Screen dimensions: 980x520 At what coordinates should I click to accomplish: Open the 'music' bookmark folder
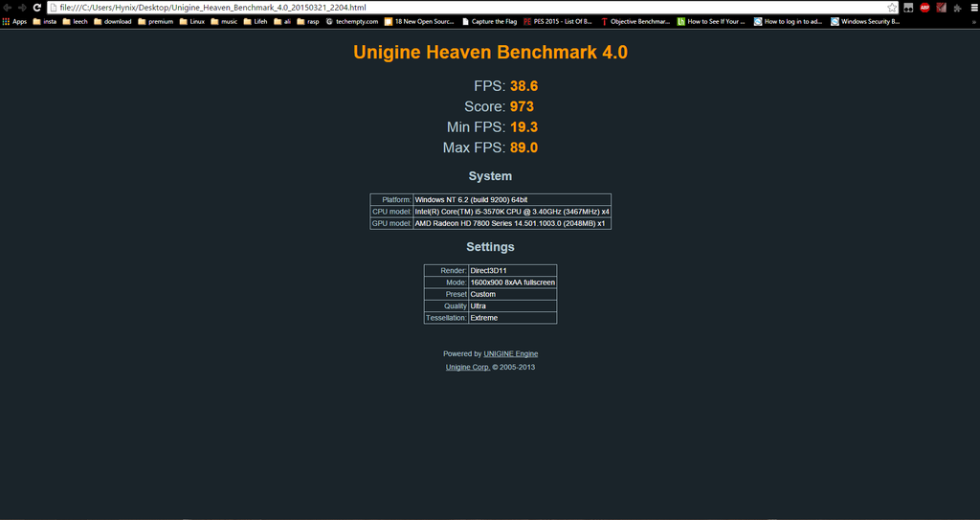coord(224,21)
